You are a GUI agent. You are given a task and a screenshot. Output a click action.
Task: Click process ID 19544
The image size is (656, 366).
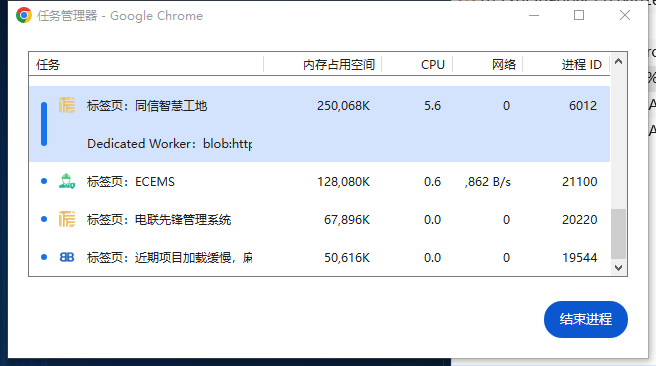click(579, 257)
